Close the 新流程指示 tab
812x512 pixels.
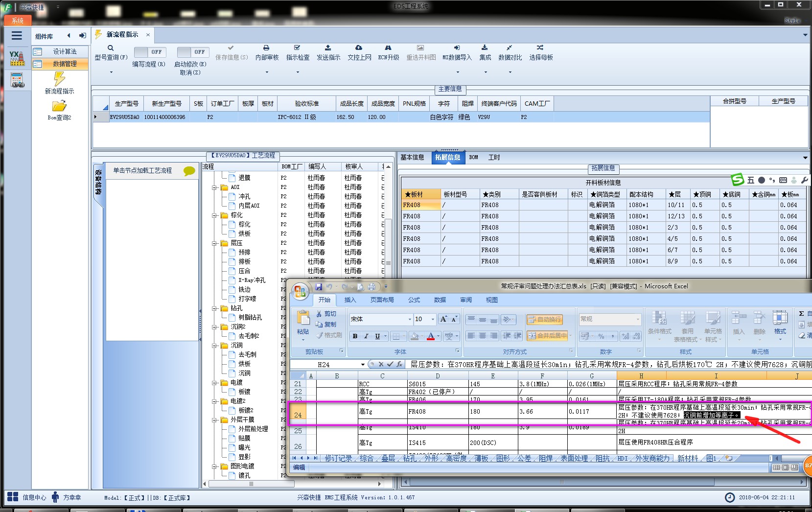point(148,35)
